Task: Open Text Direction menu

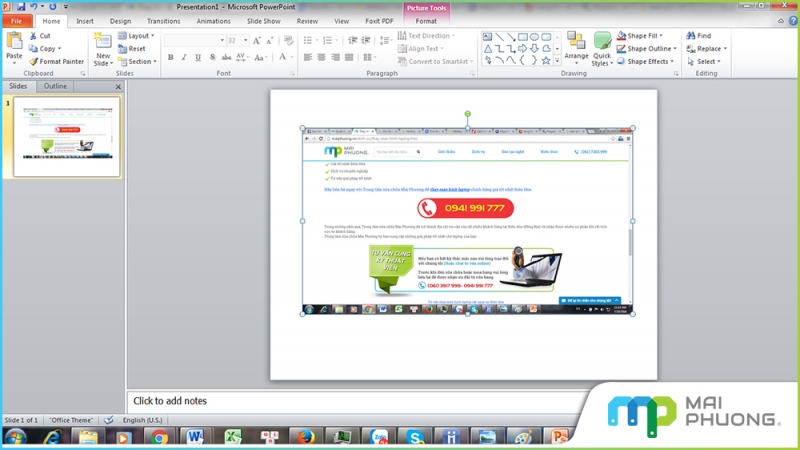Action: (x=427, y=36)
